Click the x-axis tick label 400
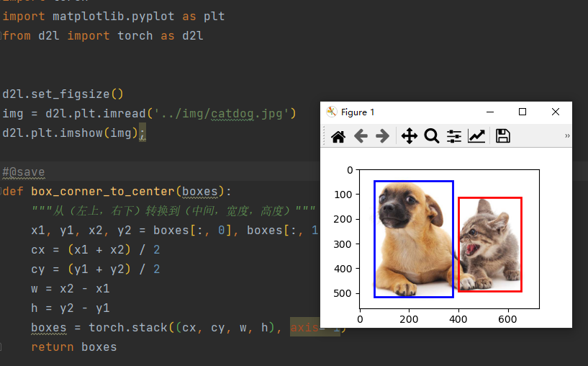The image size is (588, 366). coord(458,319)
